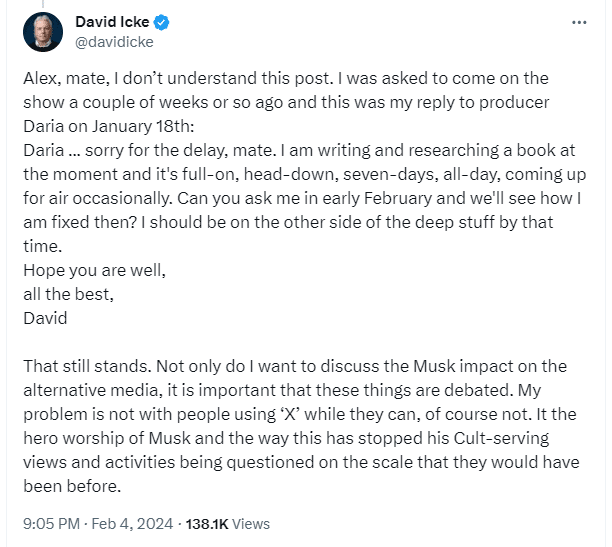Click the Views label beside the count
Image resolution: width=612 pixels, height=547 pixels.
pos(251,524)
